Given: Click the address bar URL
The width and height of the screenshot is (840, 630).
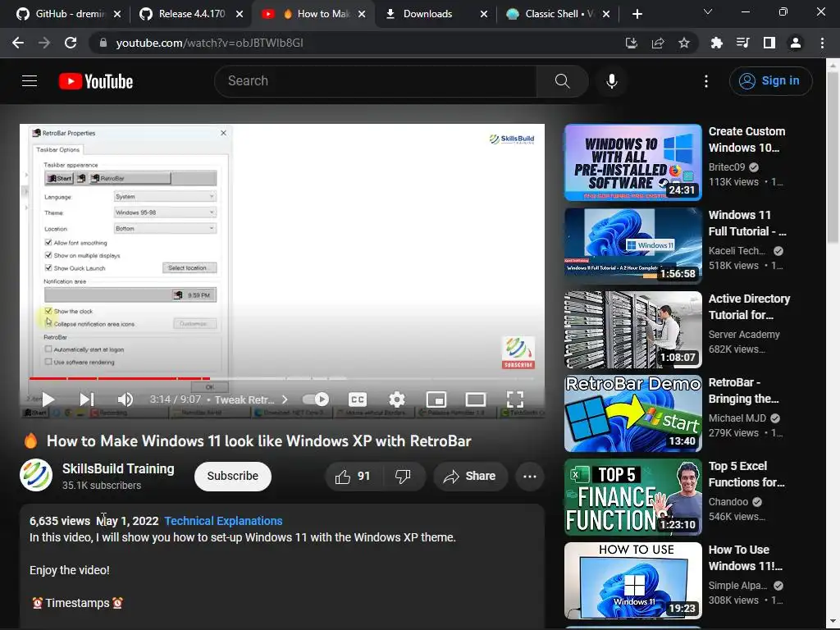Looking at the screenshot, I should coord(209,43).
